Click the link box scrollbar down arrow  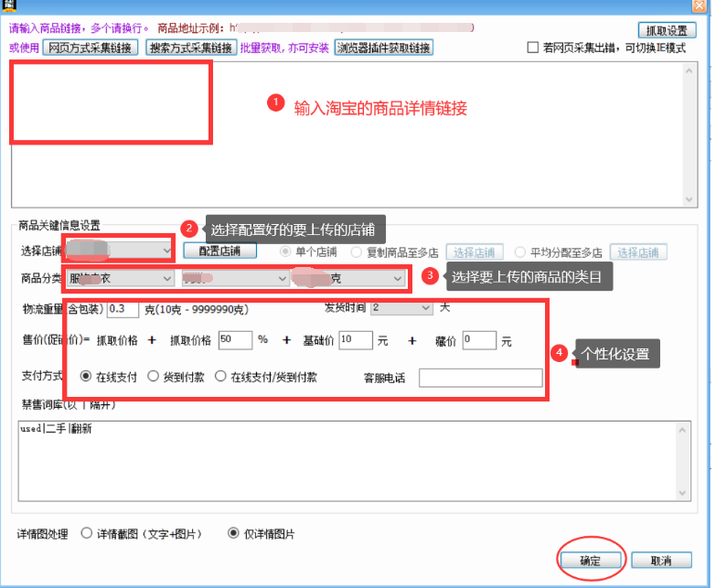(x=689, y=199)
